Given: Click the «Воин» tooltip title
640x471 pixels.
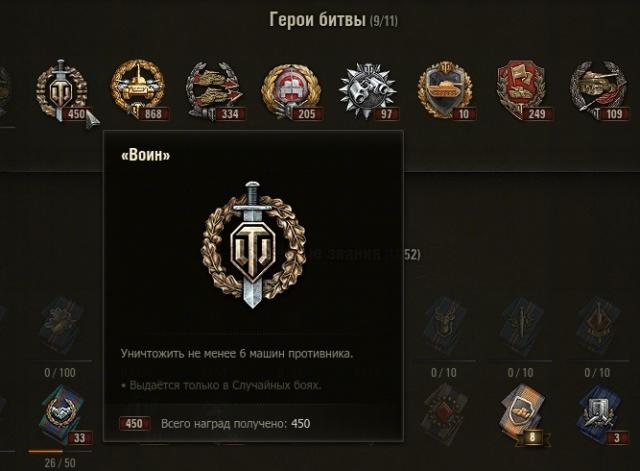Looking at the screenshot, I should coord(146,155).
